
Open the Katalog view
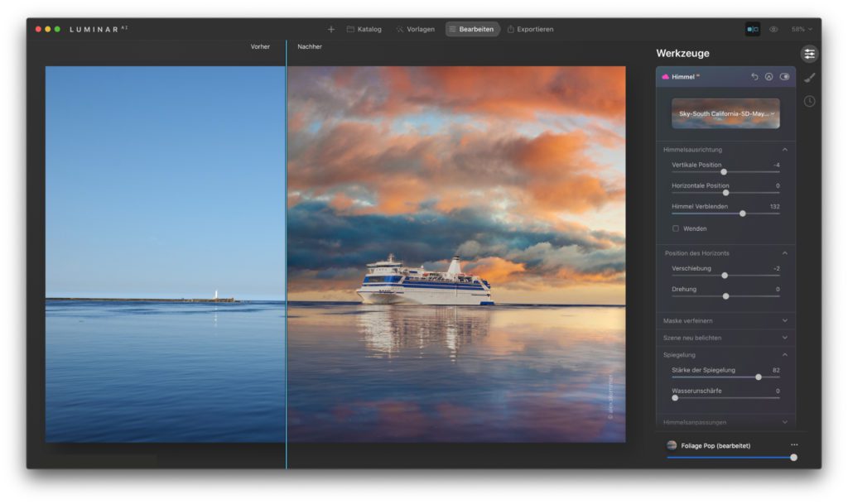[x=363, y=27]
